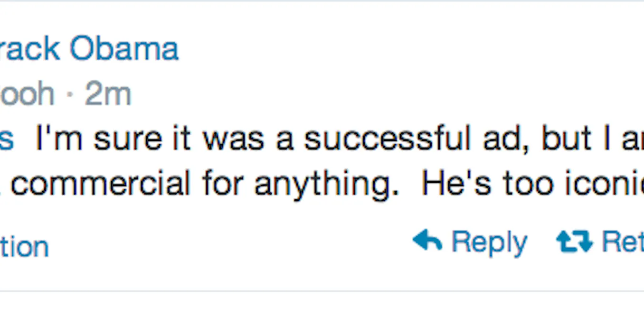Open the handle ending in "ooh"

[x=27, y=94]
